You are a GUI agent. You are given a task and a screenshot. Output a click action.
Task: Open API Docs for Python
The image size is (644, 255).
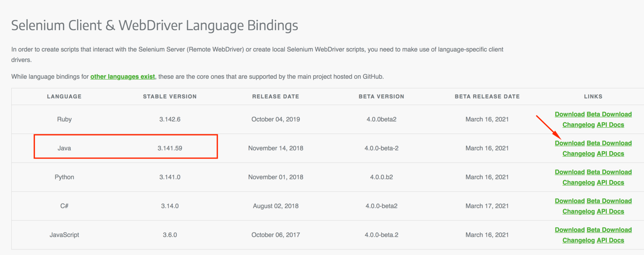pos(610,182)
